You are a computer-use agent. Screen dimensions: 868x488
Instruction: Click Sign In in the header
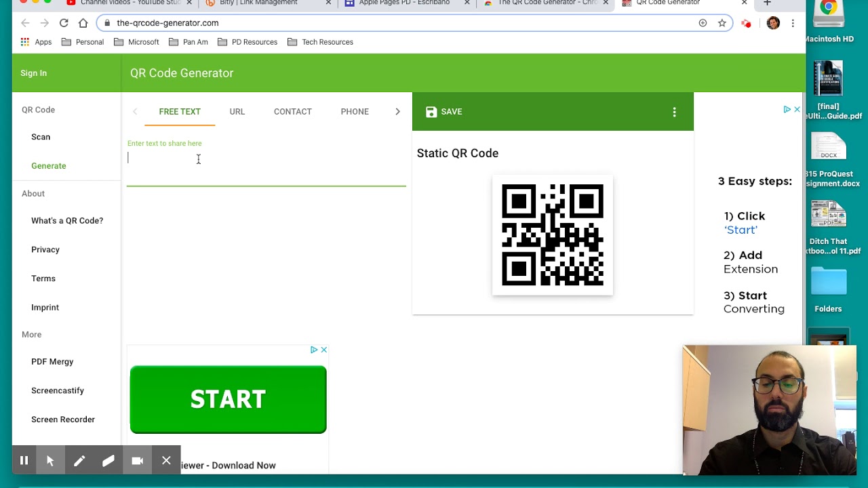33,73
